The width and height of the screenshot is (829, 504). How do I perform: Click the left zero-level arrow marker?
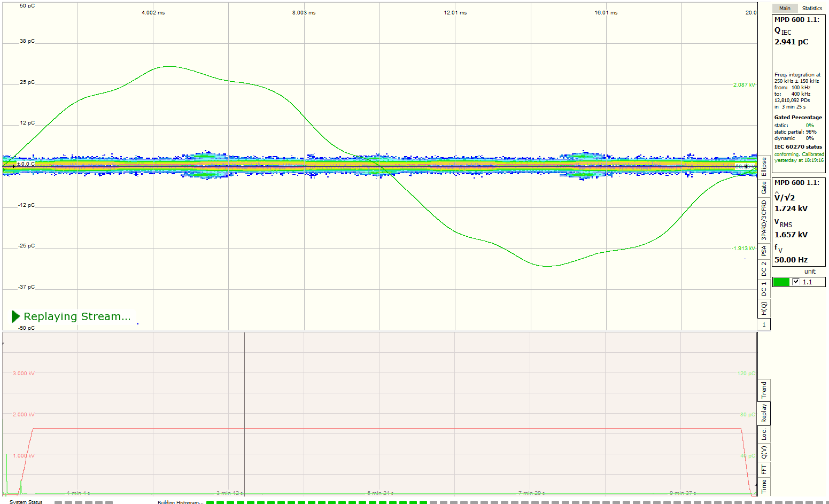tap(13, 166)
